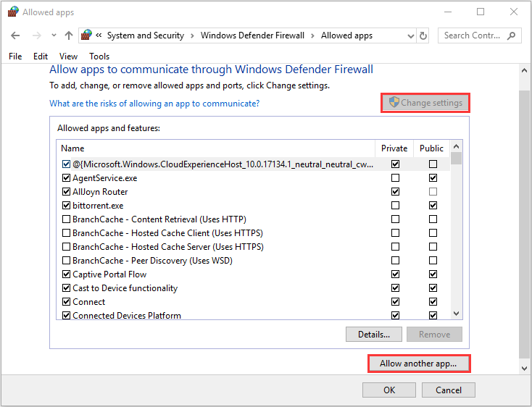532x407 pixels.
Task: Toggle Public for bittorrent.exe
Action: pyautogui.click(x=433, y=206)
